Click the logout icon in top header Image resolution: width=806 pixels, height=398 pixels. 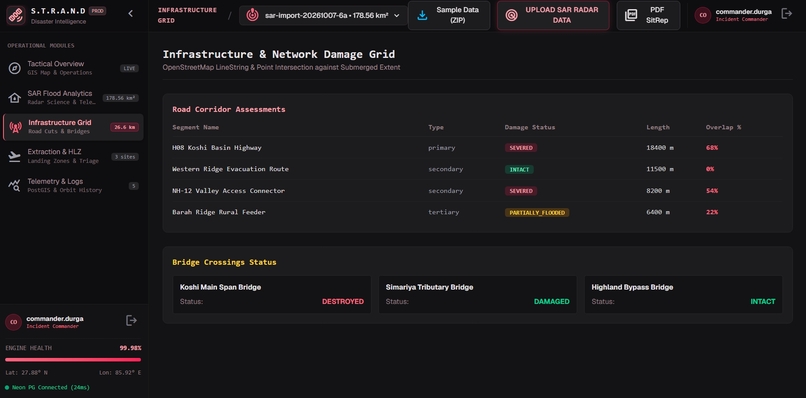coord(786,14)
